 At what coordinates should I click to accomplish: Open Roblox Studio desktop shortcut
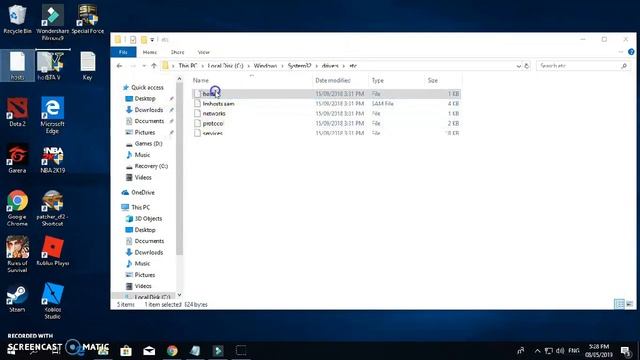pyautogui.click(x=52, y=301)
